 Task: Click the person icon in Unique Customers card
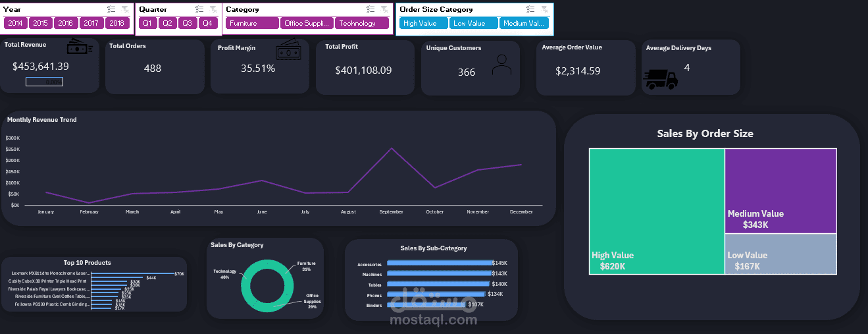pos(502,64)
